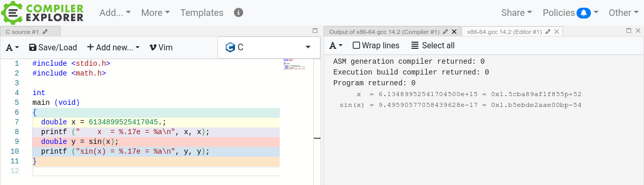Click the code minimap thumbnail

click(295, 64)
